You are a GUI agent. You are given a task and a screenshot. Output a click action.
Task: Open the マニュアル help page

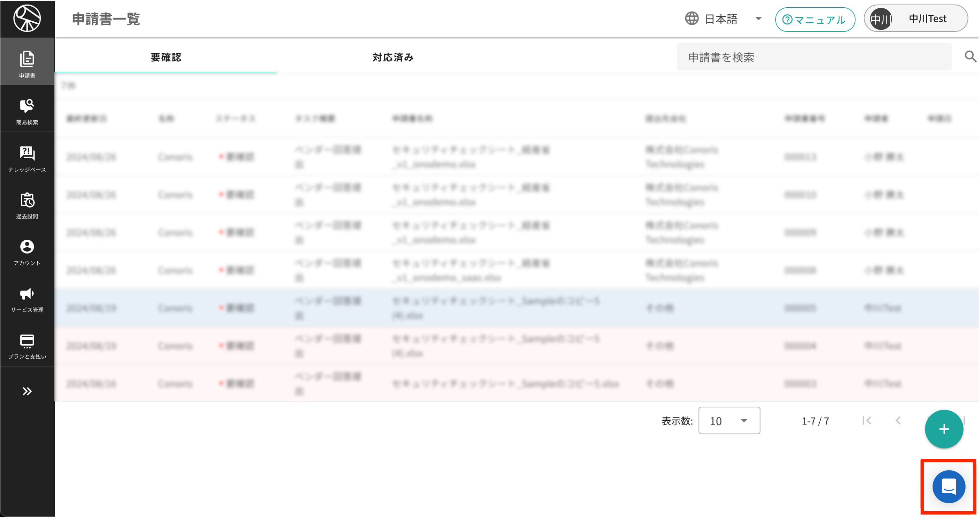(x=815, y=20)
